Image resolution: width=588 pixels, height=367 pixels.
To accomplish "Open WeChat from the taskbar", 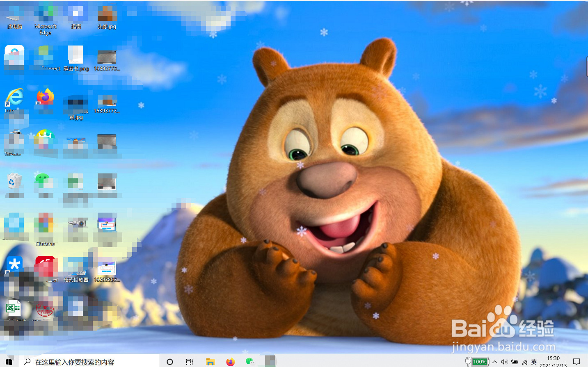I will 250,361.
